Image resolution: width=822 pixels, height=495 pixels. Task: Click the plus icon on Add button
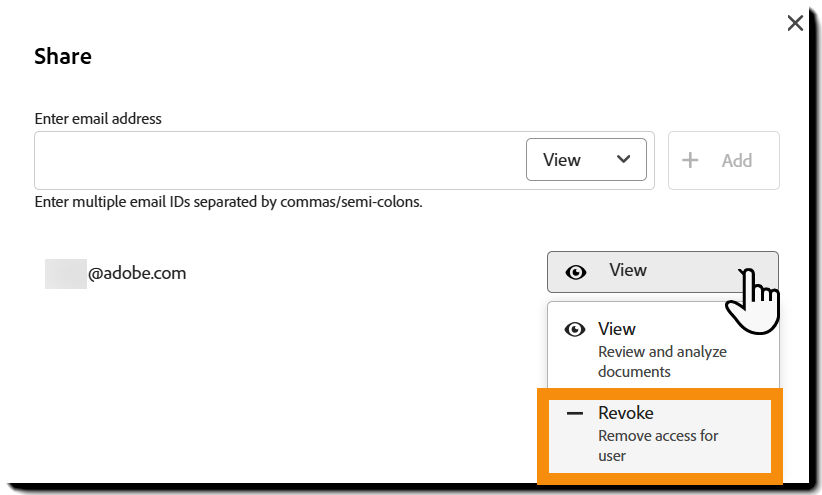click(x=690, y=160)
